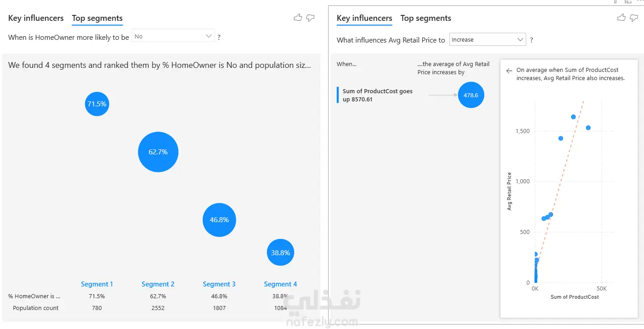
Task: Select Key influencers tab in right visual
Action: click(x=364, y=18)
